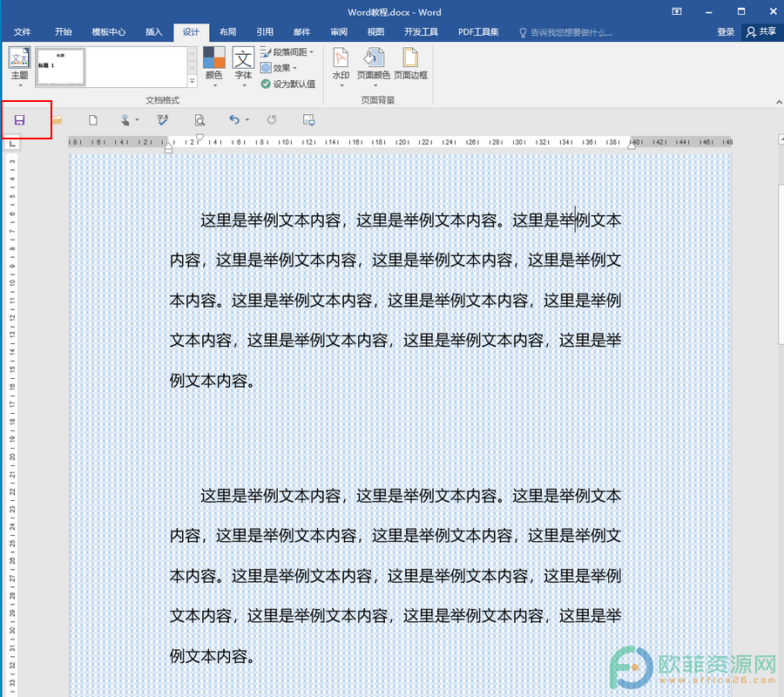Open the 效果 (Effects) dropdown
Image resolution: width=784 pixels, height=697 pixels.
[x=279, y=68]
